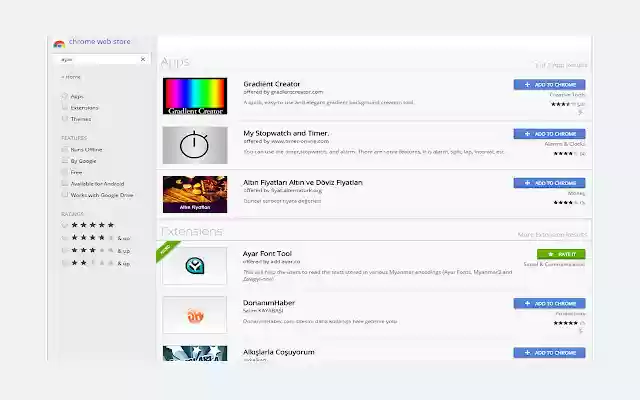Select three stars & up rating filter
This screenshot has height=400, width=640.
point(64,251)
